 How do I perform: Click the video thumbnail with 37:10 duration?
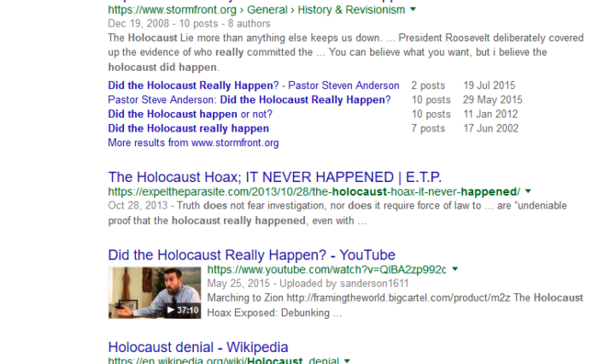[155, 292]
